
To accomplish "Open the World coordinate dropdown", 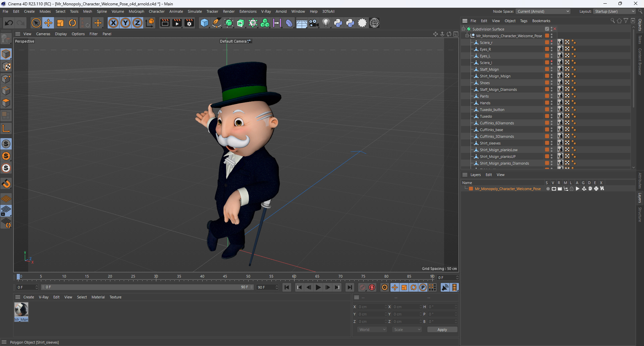I will tap(372, 330).
